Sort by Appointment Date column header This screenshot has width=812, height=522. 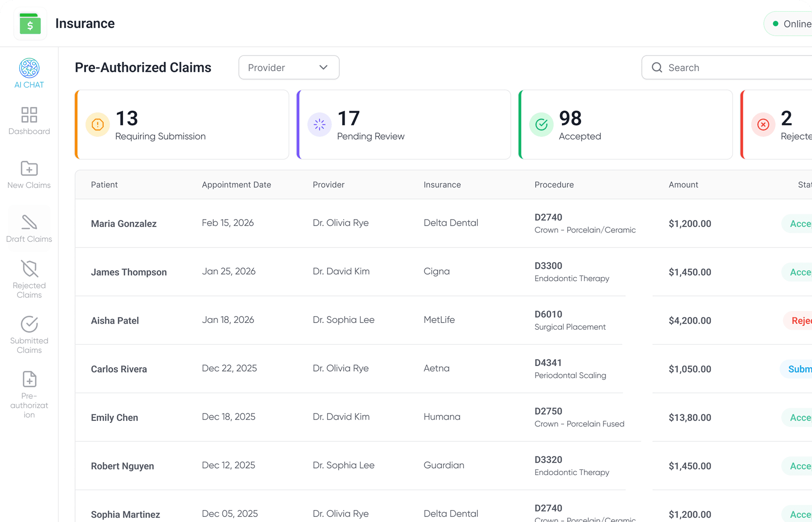236,185
